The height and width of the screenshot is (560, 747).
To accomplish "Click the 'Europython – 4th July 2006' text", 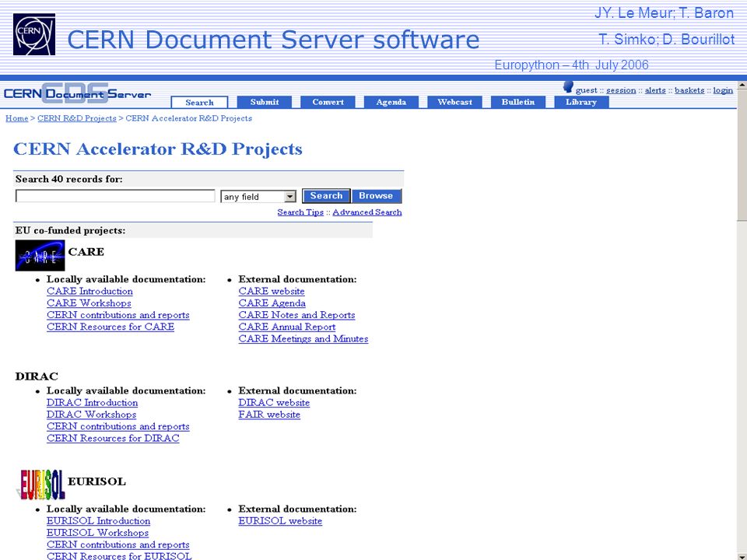I will click(x=571, y=65).
